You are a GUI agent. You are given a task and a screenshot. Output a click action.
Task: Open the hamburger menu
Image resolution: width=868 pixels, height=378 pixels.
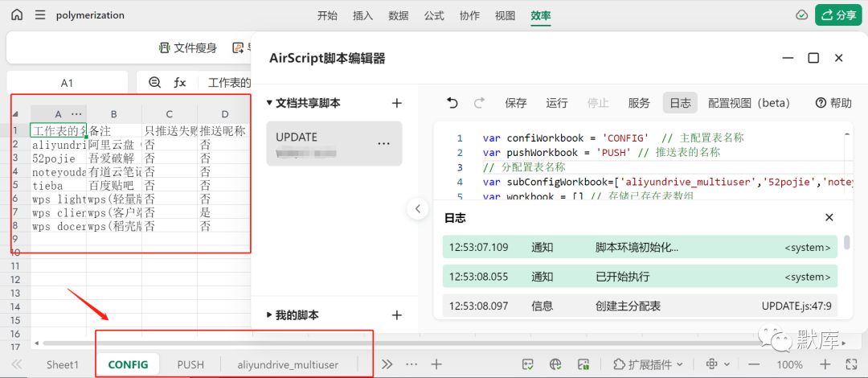click(x=40, y=15)
